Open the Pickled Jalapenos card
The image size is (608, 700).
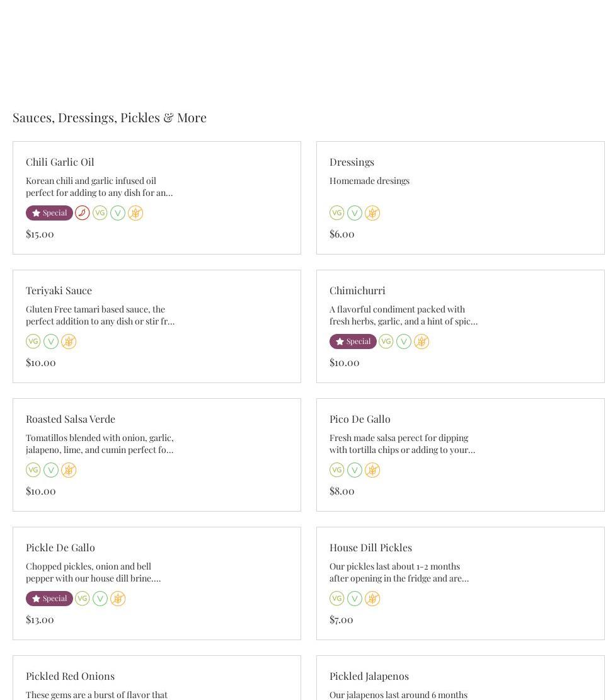click(369, 676)
